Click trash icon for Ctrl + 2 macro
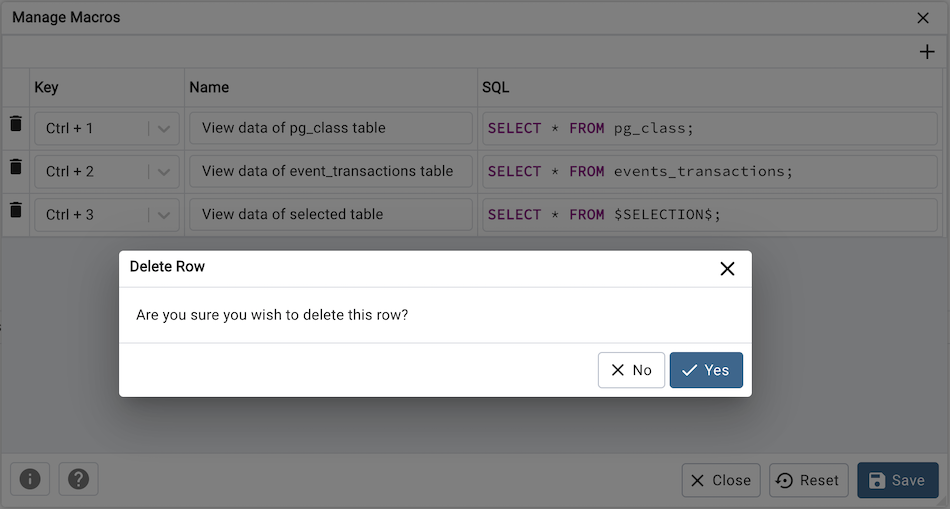Screen dimensions: 950x509 tap(15, 167)
